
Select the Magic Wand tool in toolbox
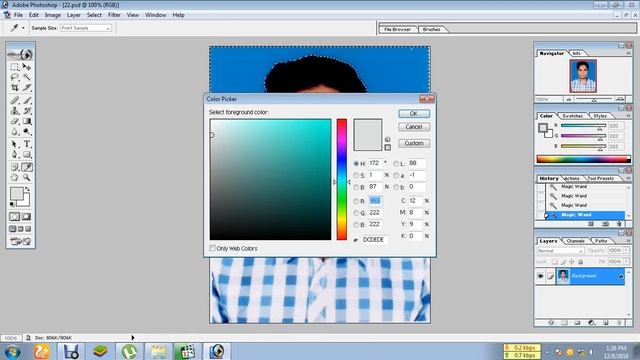click(27, 77)
